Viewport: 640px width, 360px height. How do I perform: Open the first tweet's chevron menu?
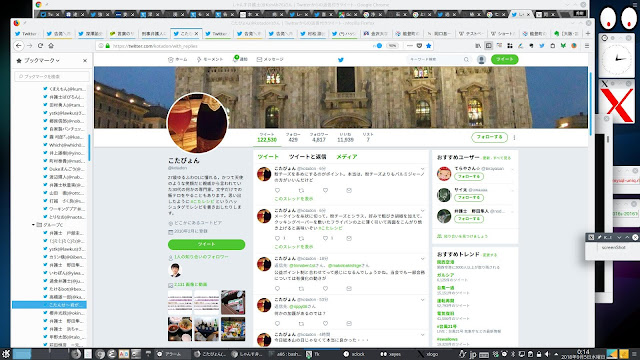(x=422, y=169)
